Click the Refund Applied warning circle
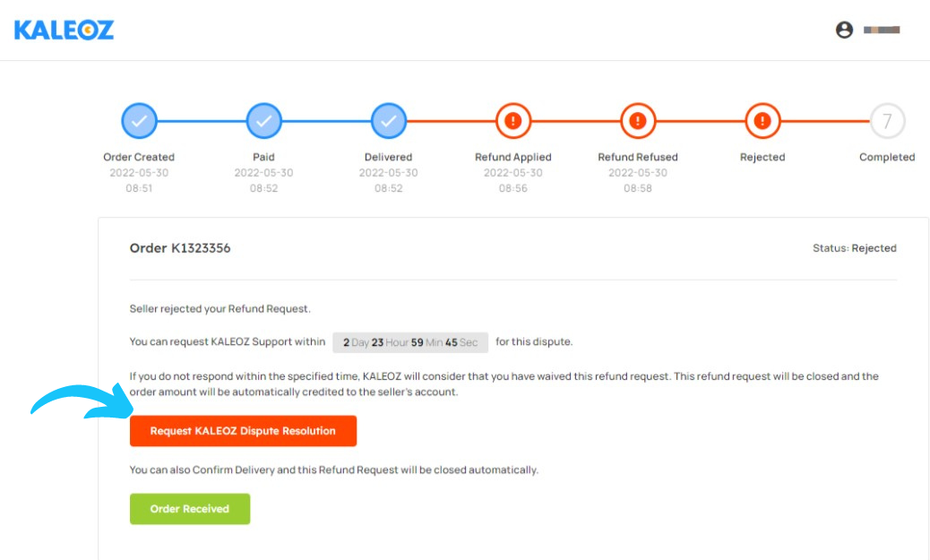This screenshot has width=930, height=560. click(513, 121)
